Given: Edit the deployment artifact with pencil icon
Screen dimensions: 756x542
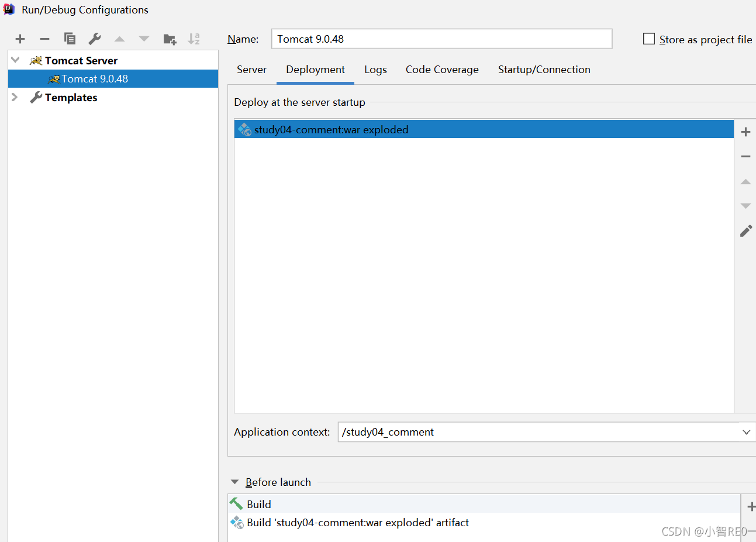Looking at the screenshot, I should [746, 231].
